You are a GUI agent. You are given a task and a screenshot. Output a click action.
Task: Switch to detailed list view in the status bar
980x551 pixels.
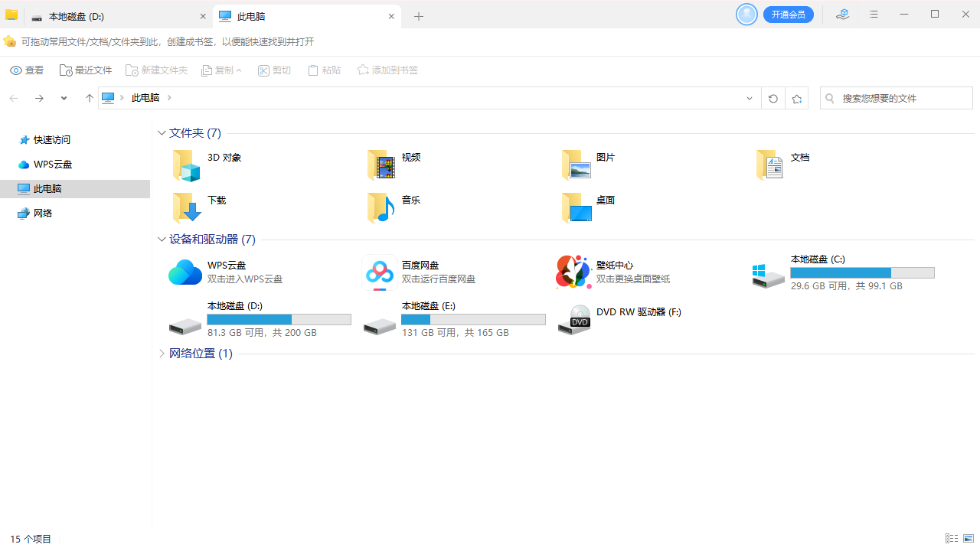click(951, 539)
